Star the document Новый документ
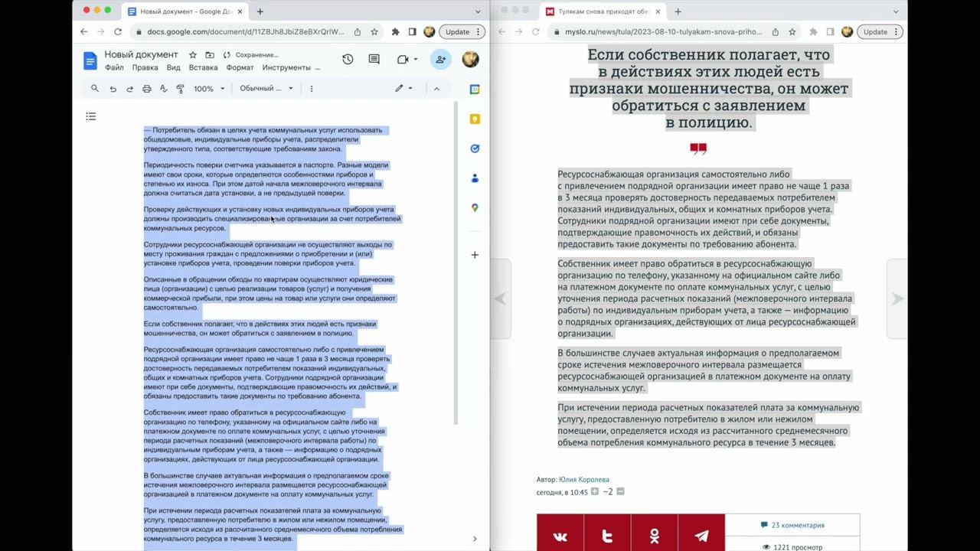The height and width of the screenshot is (551, 980). pyautogui.click(x=192, y=55)
